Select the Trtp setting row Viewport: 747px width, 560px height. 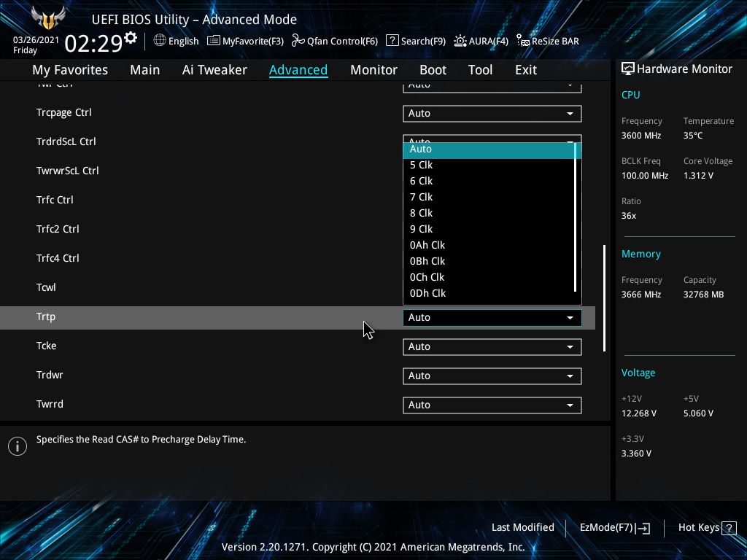pyautogui.click(x=298, y=318)
